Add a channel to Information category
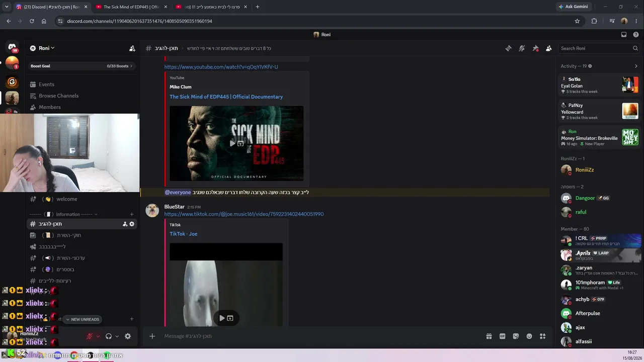Image resolution: width=644 pixels, height=362 pixels. point(132,215)
